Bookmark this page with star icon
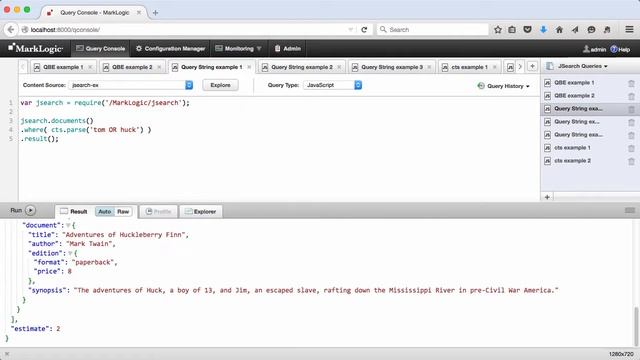Viewport: 640px width, 360px height. coord(498,29)
